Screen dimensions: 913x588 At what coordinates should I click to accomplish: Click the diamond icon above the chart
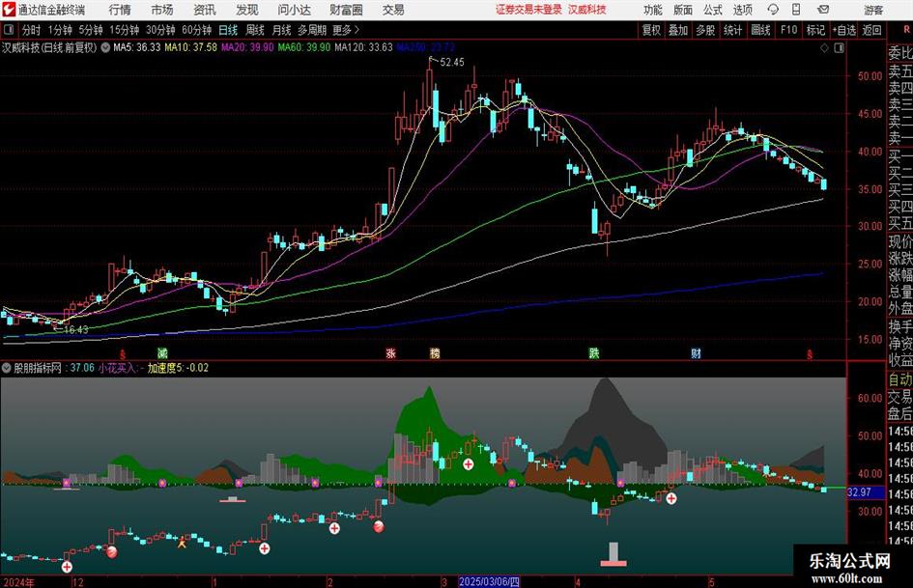[824, 47]
